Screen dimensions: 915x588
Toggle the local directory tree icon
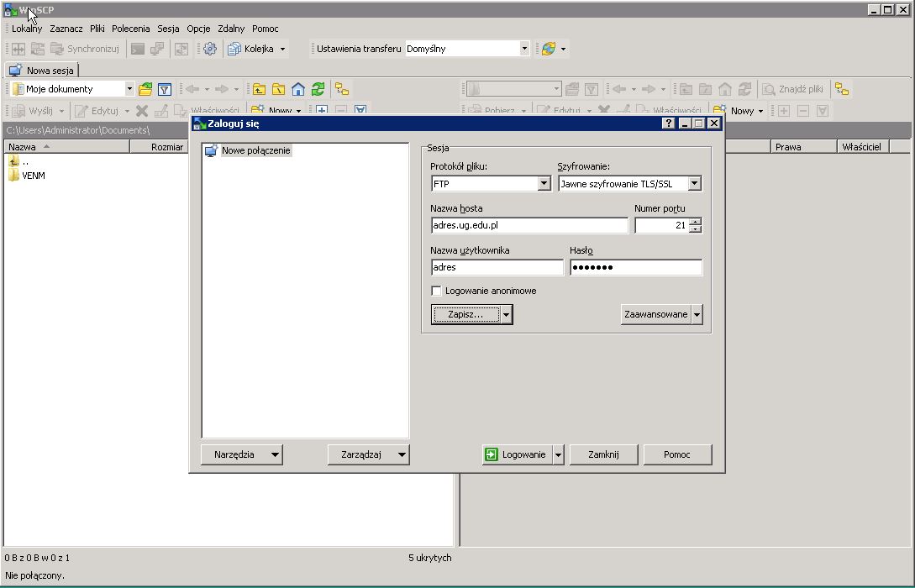341,89
